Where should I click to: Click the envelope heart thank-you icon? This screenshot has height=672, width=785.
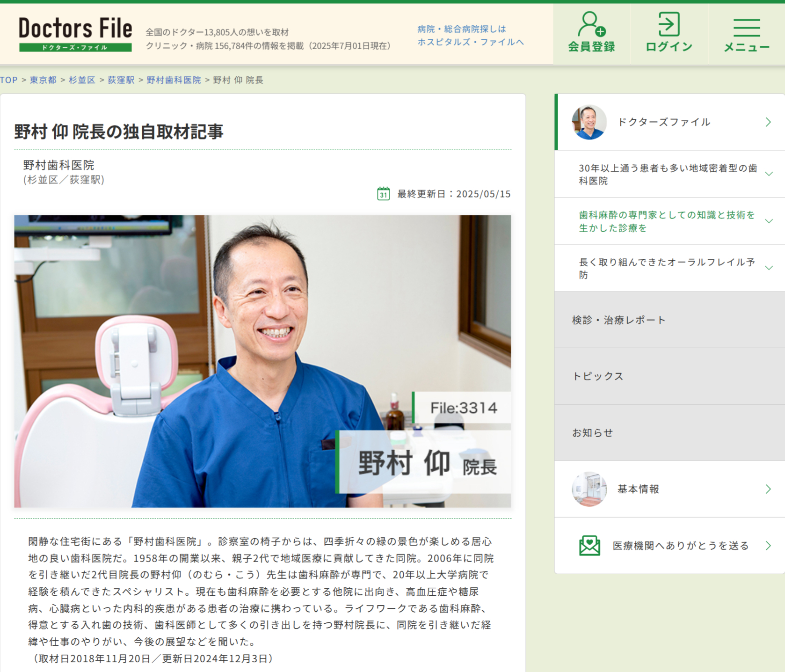(x=589, y=546)
